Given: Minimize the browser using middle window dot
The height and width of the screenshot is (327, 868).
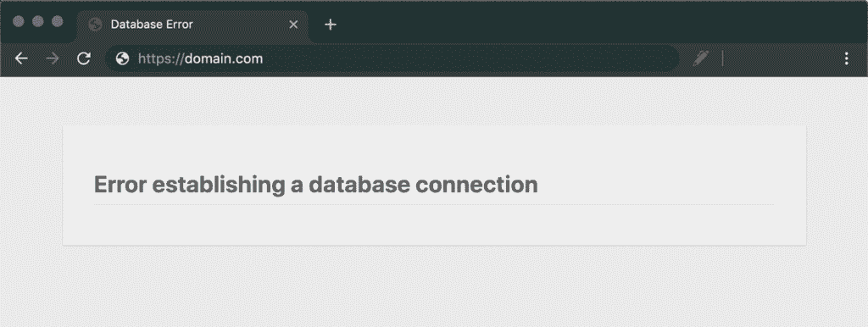Looking at the screenshot, I should 37,21.
